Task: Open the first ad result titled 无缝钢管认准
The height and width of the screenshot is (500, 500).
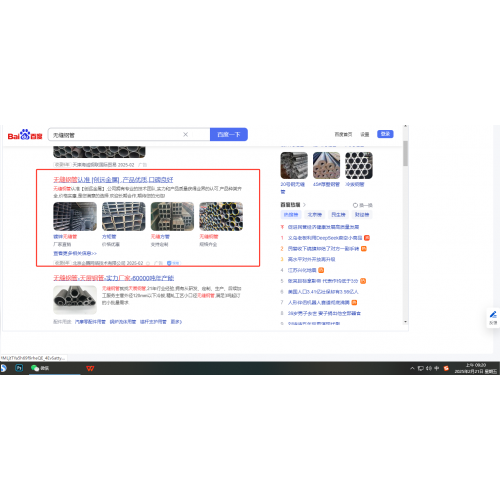Action: 113,180
